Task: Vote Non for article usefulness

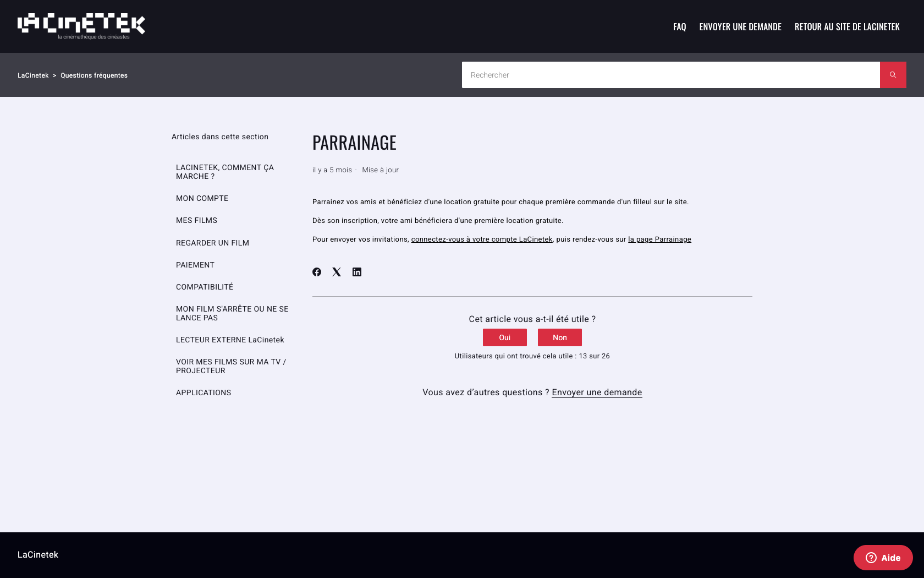Action: click(x=559, y=337)
